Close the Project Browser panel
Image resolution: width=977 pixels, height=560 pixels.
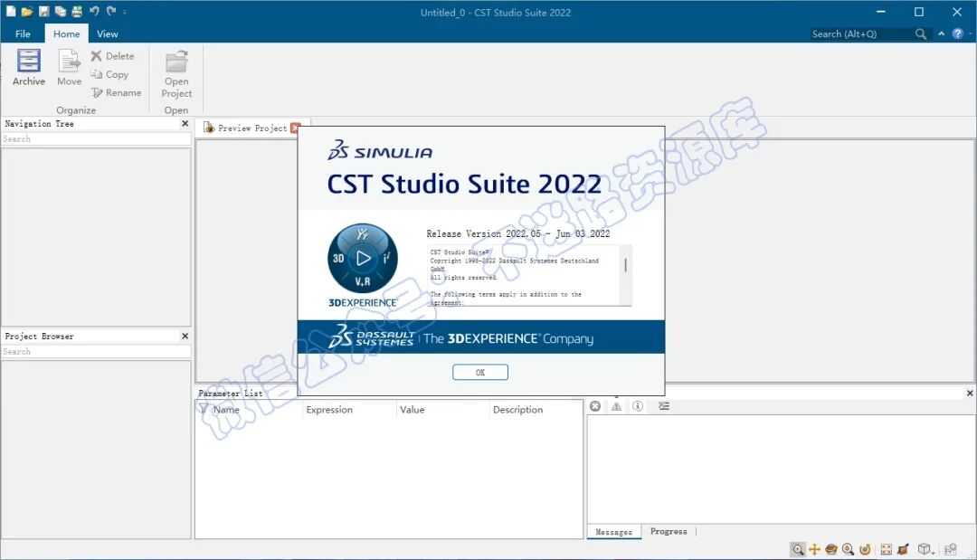tap(185, 336)
